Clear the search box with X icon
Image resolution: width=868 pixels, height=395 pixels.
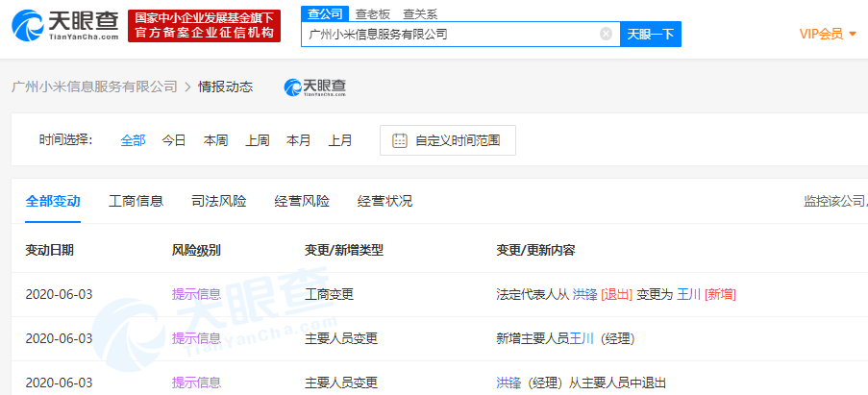point(607,35)
